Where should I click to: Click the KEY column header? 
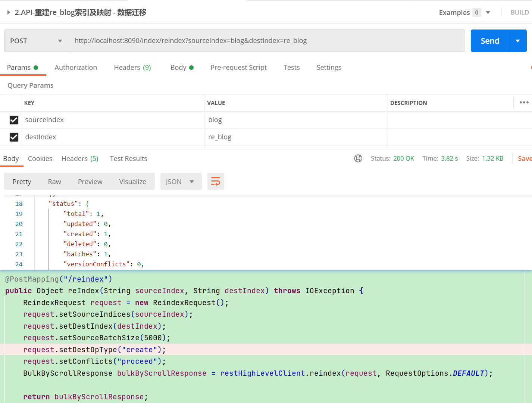coord(29,103)
